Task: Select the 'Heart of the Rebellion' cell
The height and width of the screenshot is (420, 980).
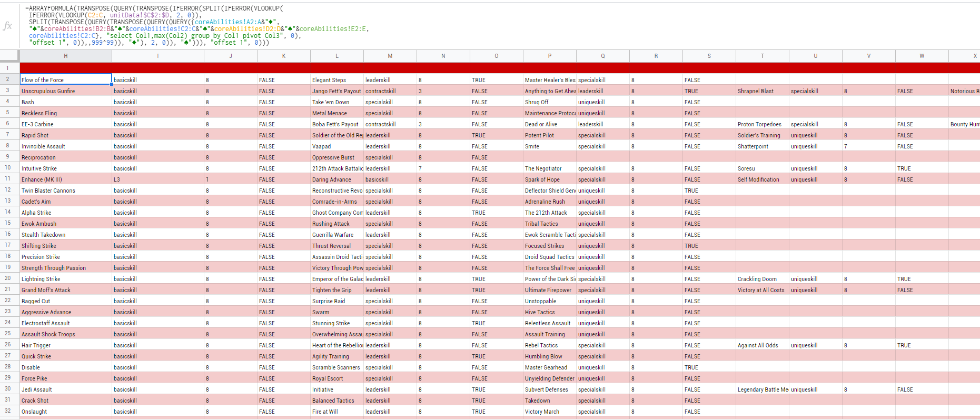Action: (x=337, y=345)
